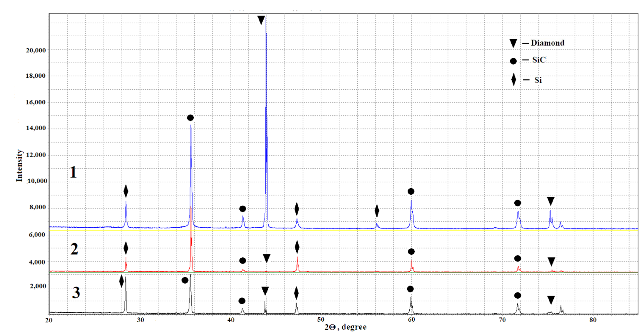
Task: Click the '2Θ, degree' horizontal axis title
Action: [x=345, y=327]
